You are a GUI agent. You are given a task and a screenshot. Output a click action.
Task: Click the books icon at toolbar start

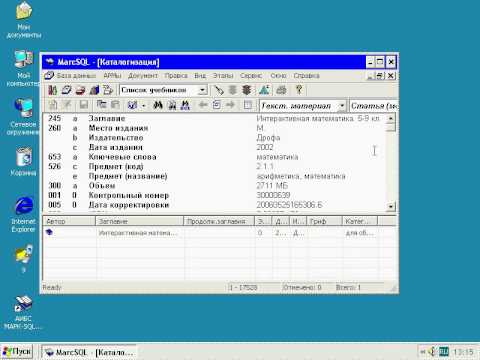point(52,90)
